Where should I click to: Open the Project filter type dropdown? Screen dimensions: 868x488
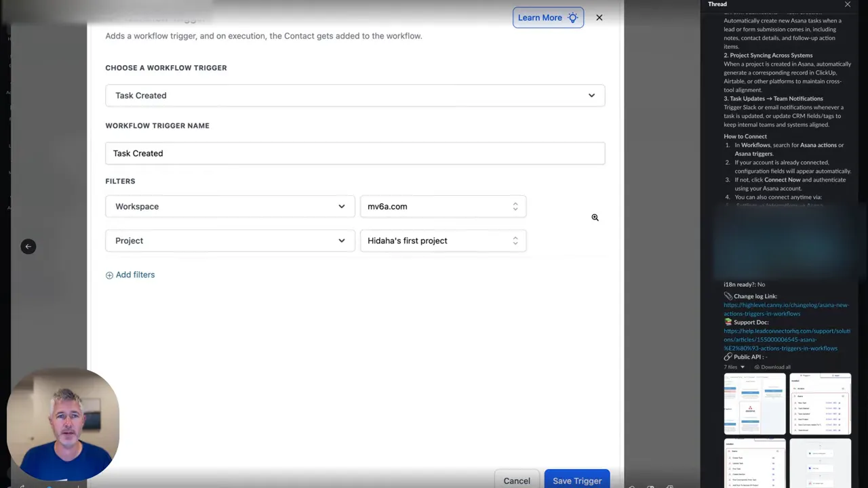pyautogui.click(x=230, y=241)
